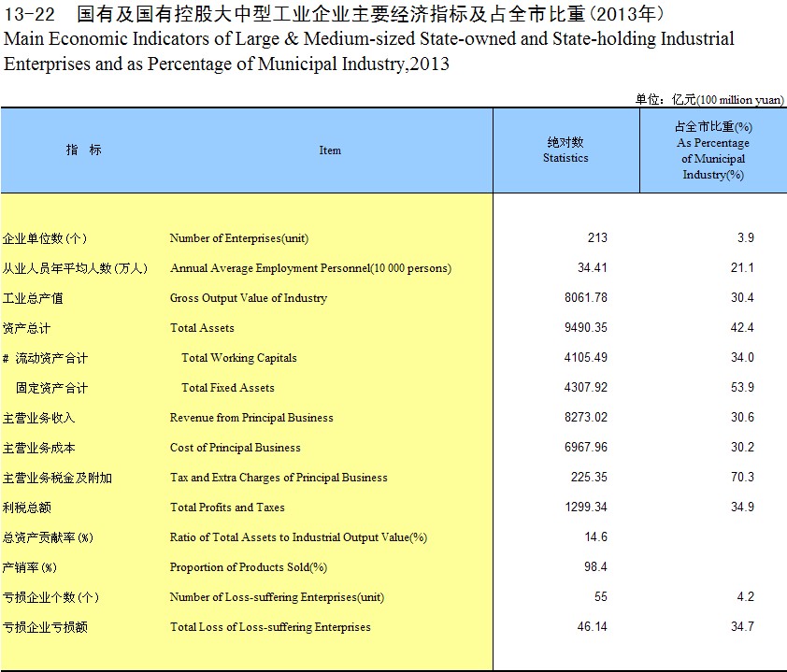Viewport: 787px width, 672px height.
Task: Click the Total Profits and Taxes value 1299.34
Action: tap(585, 508)
